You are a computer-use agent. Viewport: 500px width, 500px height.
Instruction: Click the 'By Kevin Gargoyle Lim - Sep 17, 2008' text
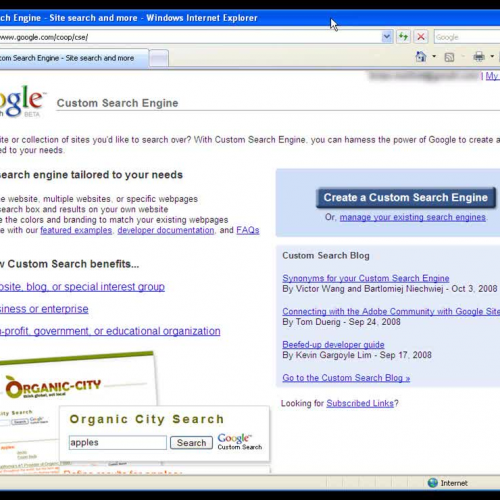click(x=357, y=355)
